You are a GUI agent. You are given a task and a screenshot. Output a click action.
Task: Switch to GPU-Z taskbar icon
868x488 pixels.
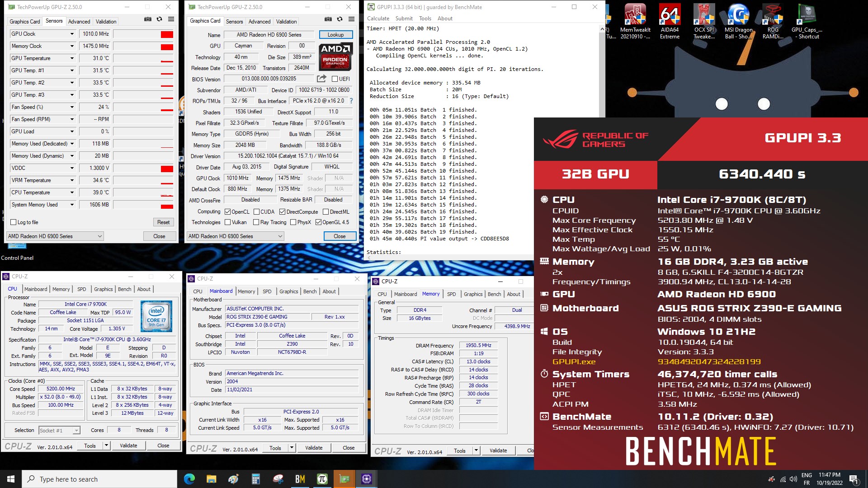coord(344,479)
